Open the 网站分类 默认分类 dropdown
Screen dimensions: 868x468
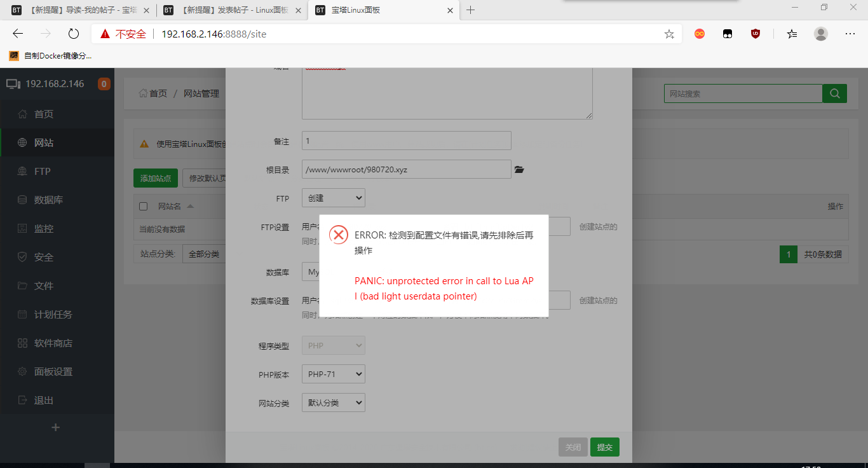(x=334, y=403)
